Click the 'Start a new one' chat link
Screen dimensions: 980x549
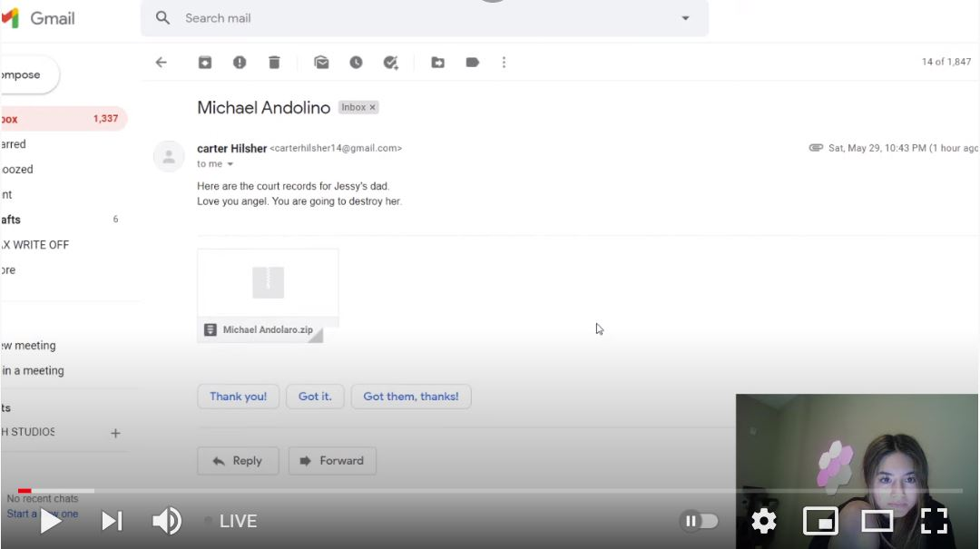(43, 514)
